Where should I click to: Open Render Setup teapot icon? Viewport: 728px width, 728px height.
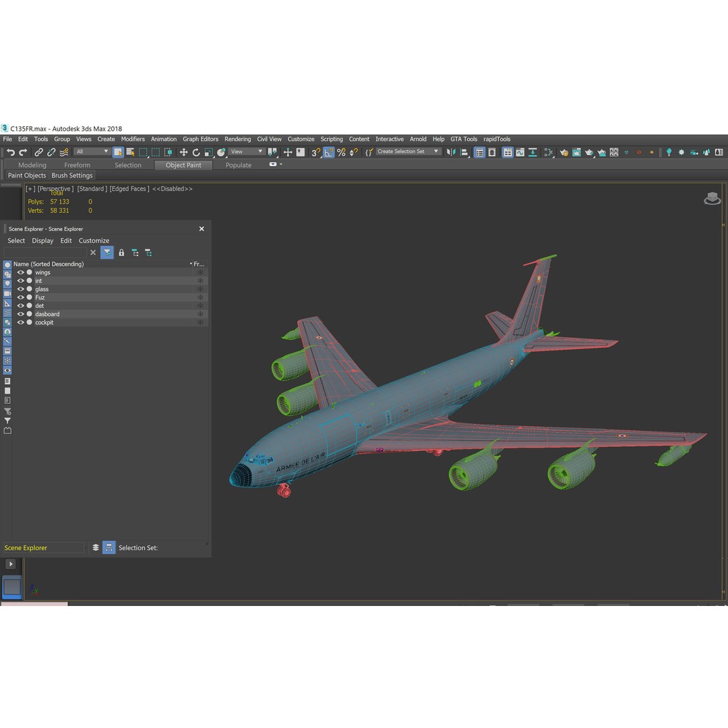pos(564,152)
